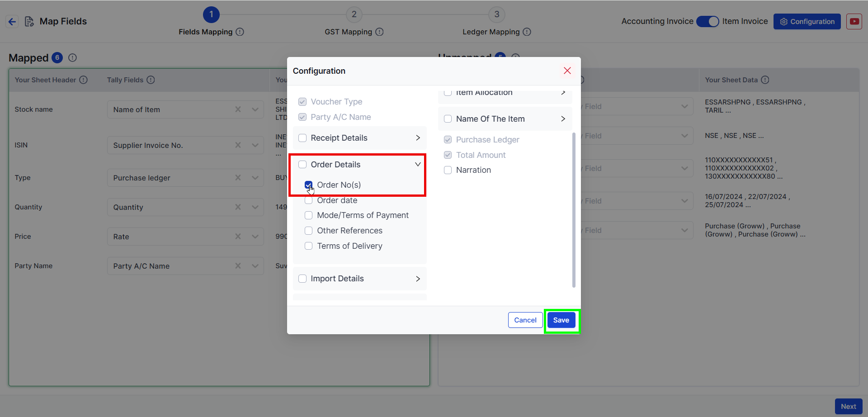Open the Configuration button in header
This screenshot has height=417, width=868.
click(807, 21)
